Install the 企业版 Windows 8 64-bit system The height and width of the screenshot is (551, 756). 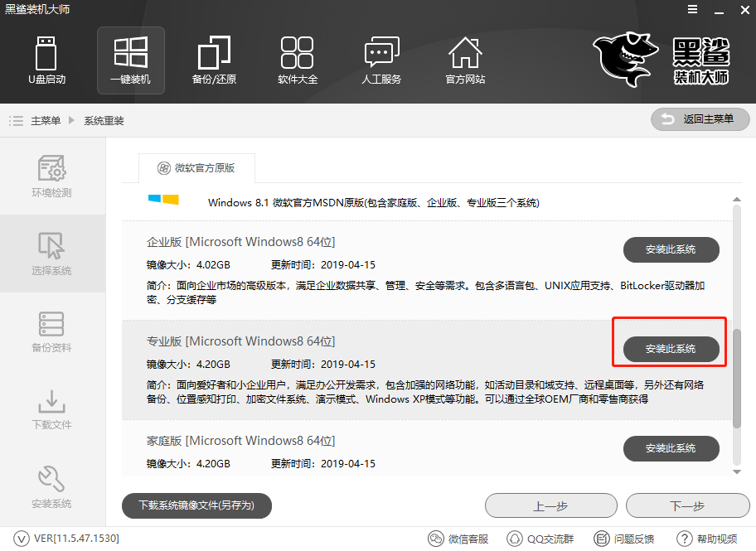coord(671,249)
